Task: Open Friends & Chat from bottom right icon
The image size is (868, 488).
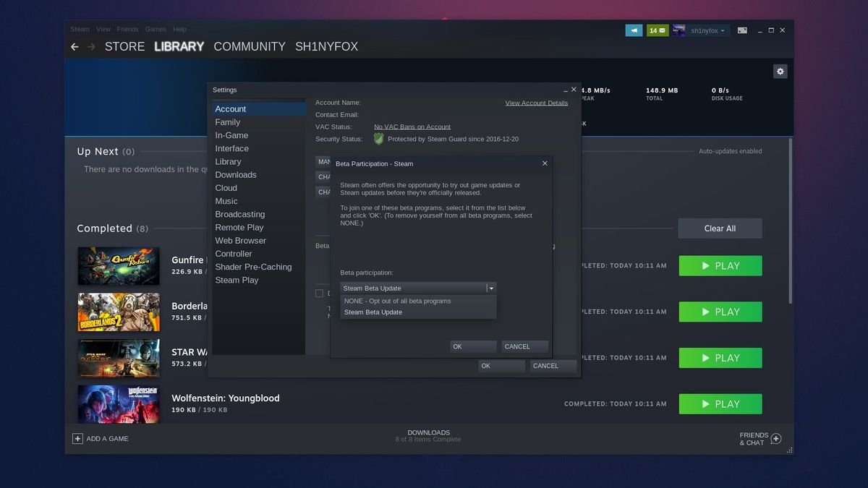Action: point(775,438)
